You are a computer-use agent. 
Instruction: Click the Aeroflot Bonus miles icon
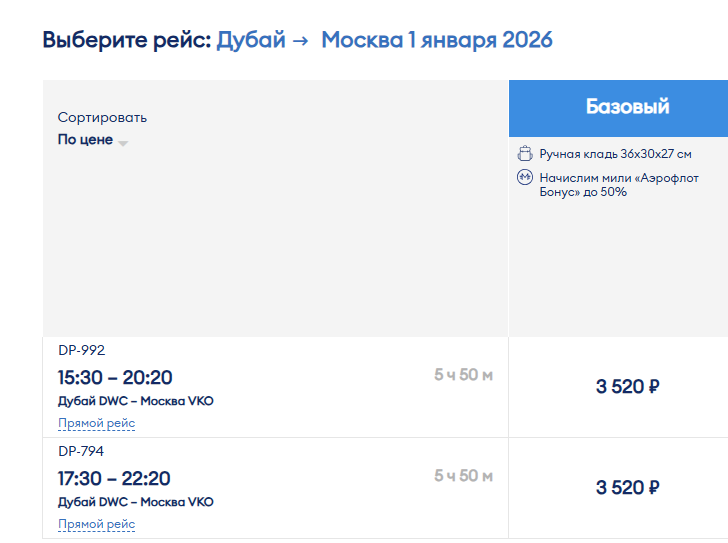click(525, 178)
